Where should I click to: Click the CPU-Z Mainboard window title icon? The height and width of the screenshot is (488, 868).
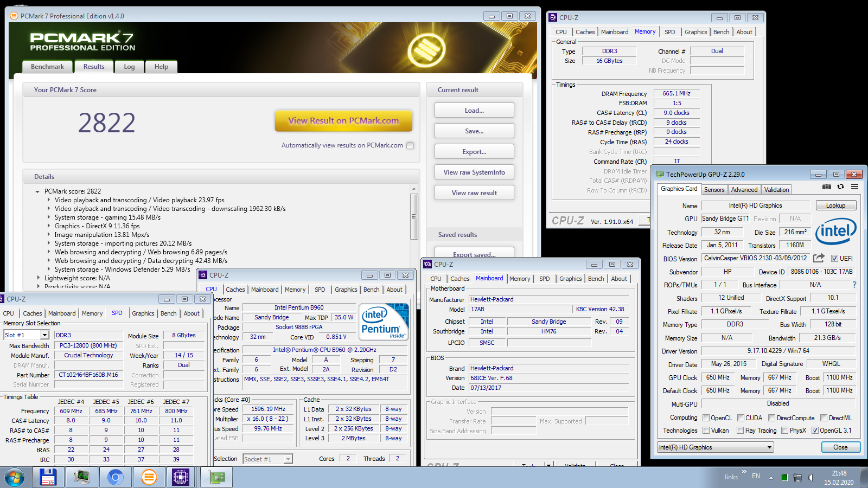pyautogui.click(x=427, y=264)
